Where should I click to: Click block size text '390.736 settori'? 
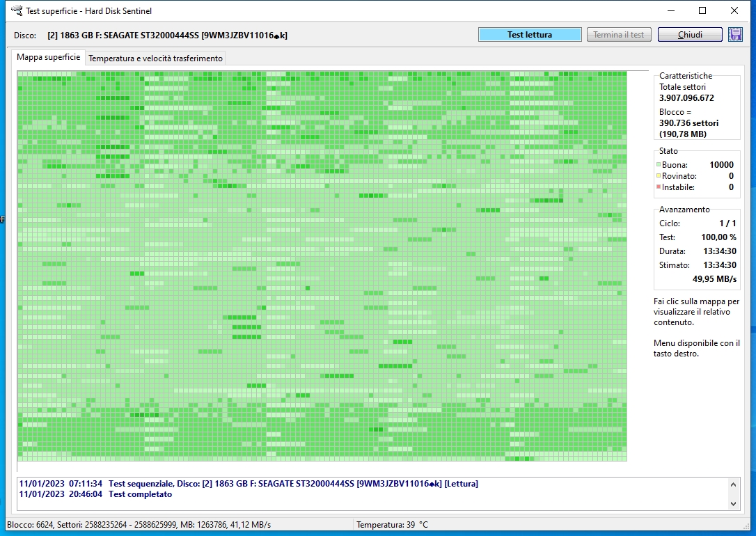click(688, 123)
